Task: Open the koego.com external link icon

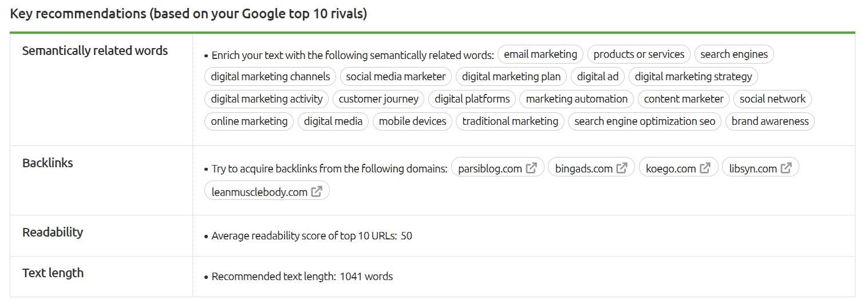Action: (705, 168)
